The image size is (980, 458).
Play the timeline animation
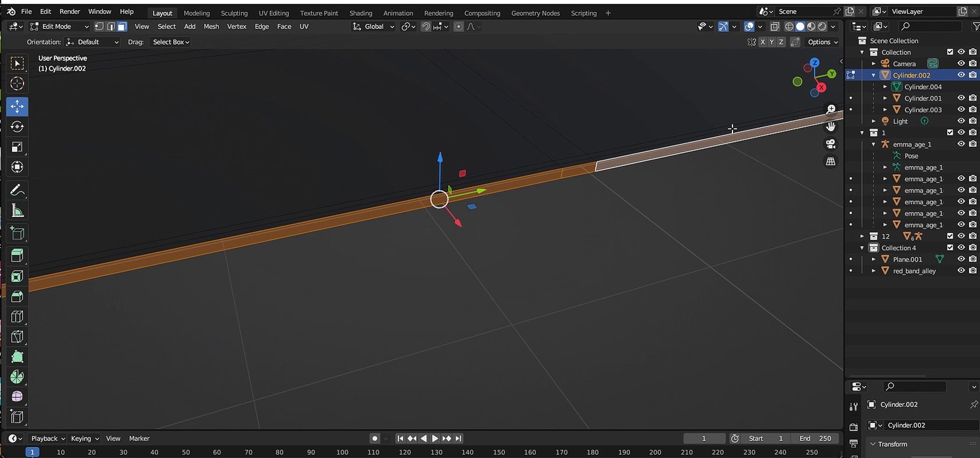point(435,438)
